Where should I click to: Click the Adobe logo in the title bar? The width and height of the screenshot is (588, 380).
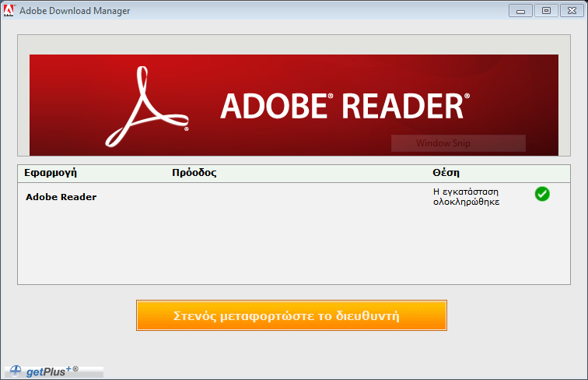9,11
